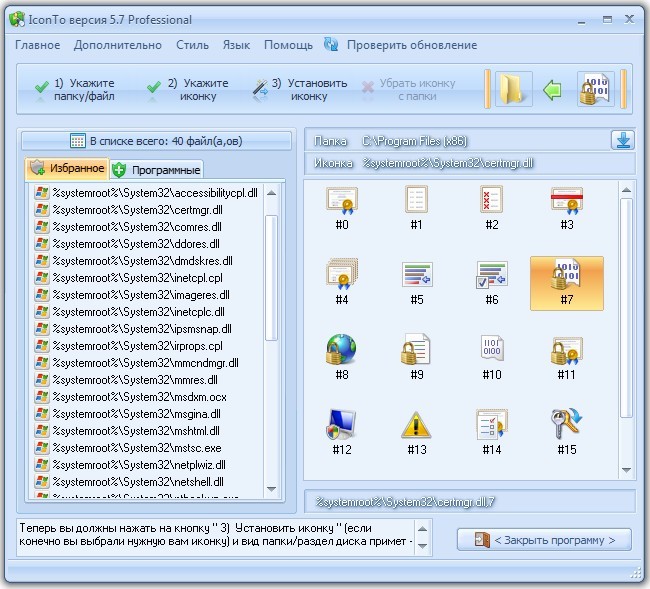Click icon grid scrollbar down arrow
The image size is (650, 589).
(x=626, y=470)
